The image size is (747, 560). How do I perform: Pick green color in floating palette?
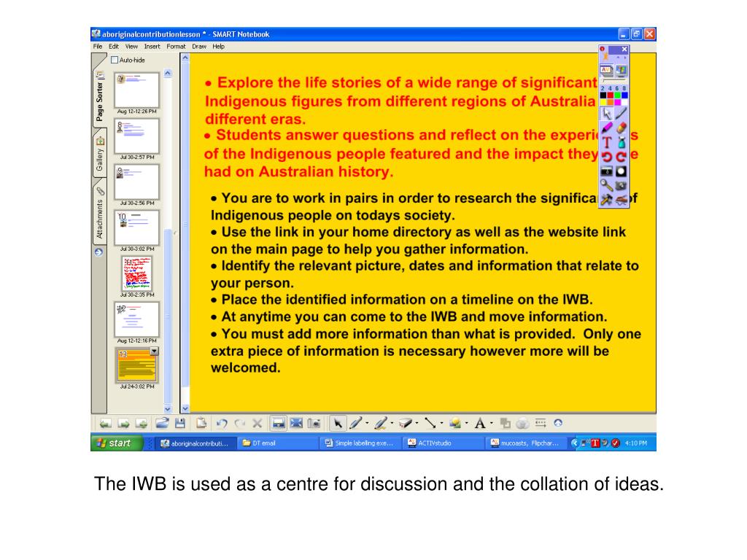[x=617, y=96]
